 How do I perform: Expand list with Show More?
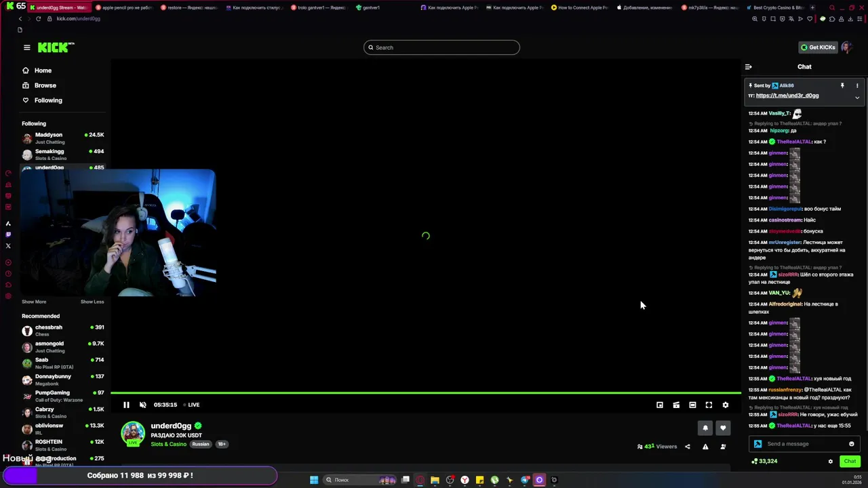34,302
